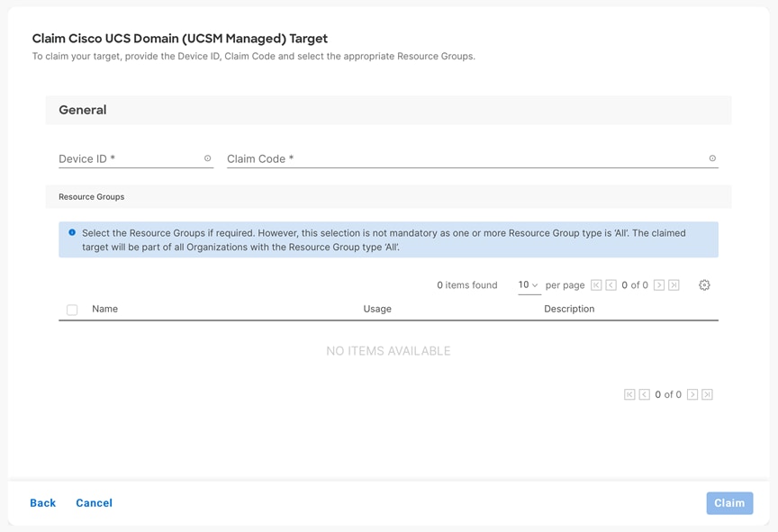The width and height of the screenshot is (778, 532).
Task: Go to first page in top pagination
Action: point(596,285)
